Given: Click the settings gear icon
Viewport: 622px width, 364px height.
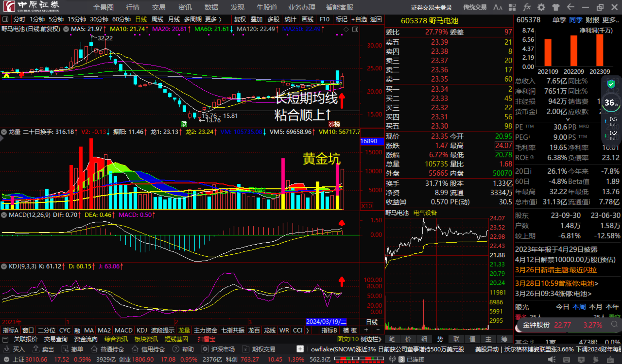Looking at the screenshot, I should 541,7.
